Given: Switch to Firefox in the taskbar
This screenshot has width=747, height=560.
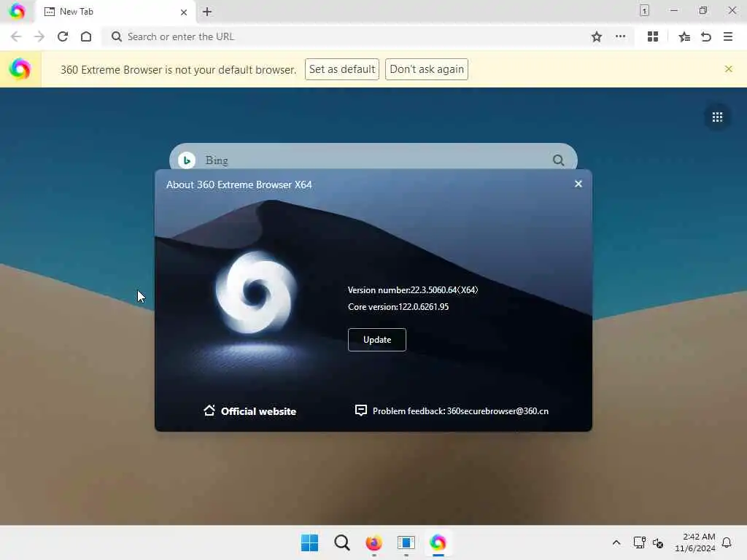Looking at the screenshot, I should click(374, 542).
